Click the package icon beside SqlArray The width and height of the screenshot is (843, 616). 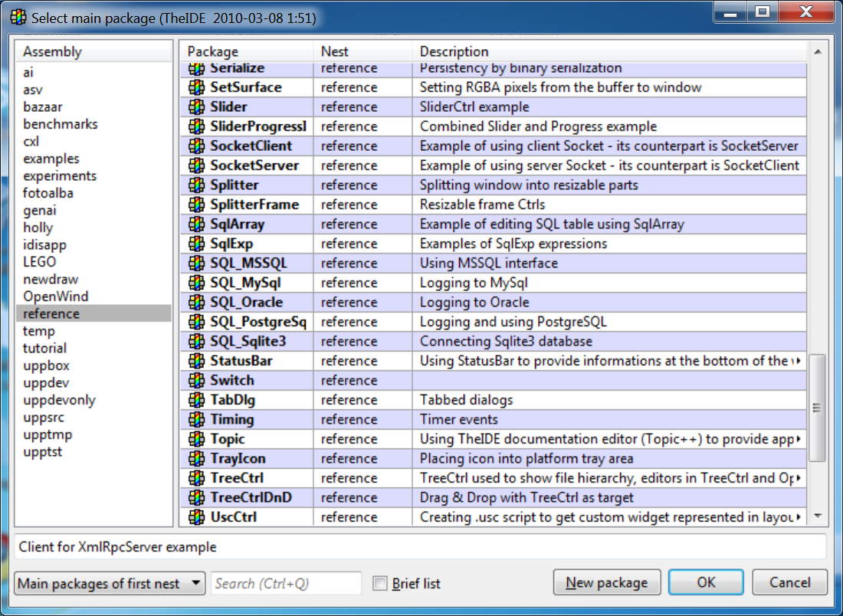(x=196, y=224)
